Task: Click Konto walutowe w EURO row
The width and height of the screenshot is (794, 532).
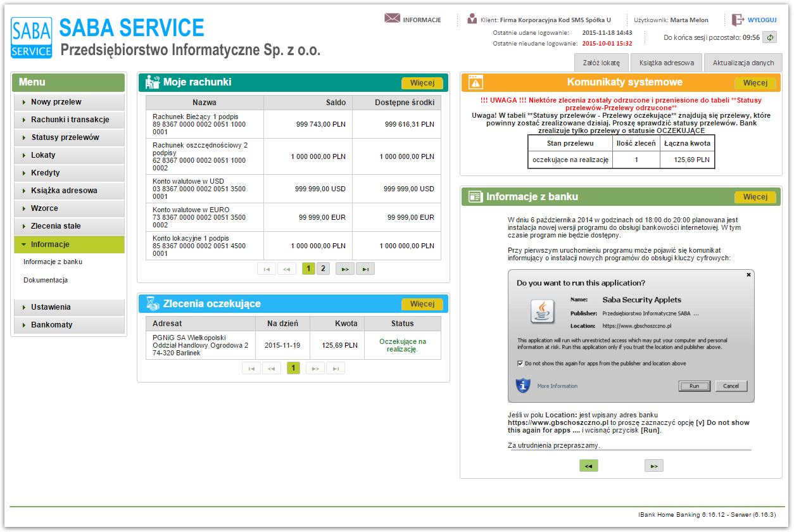Action: [293, 217]
